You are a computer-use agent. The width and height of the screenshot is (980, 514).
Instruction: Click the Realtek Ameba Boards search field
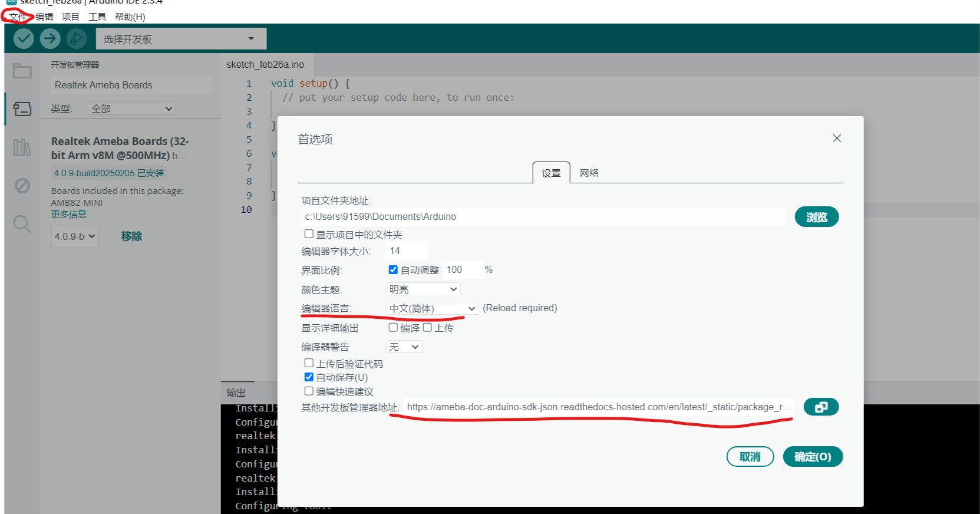(x=131, y=85)
